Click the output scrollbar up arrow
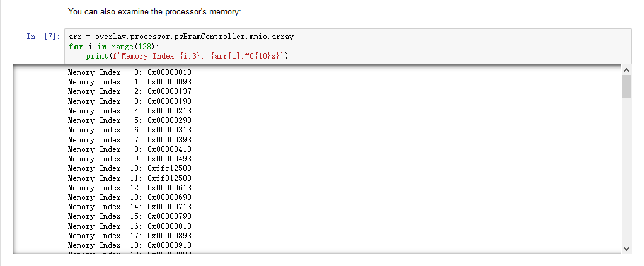 coord(626,69)
